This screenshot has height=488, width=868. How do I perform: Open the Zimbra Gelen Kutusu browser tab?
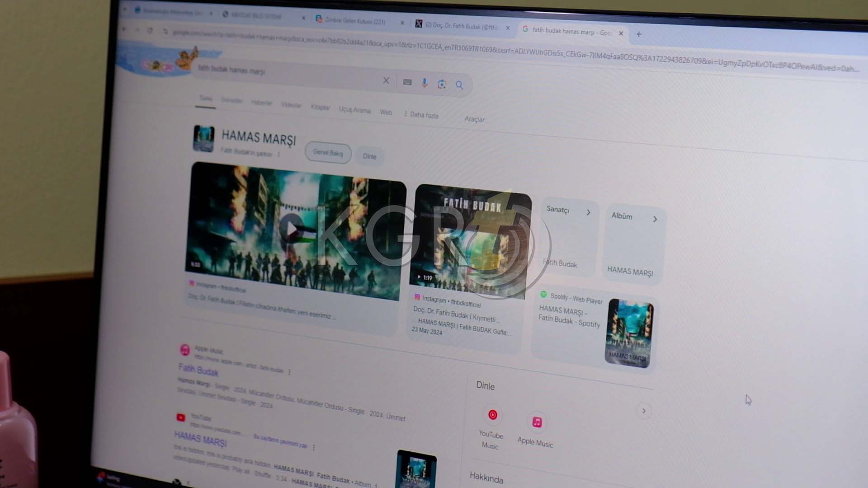pos(355,21)
